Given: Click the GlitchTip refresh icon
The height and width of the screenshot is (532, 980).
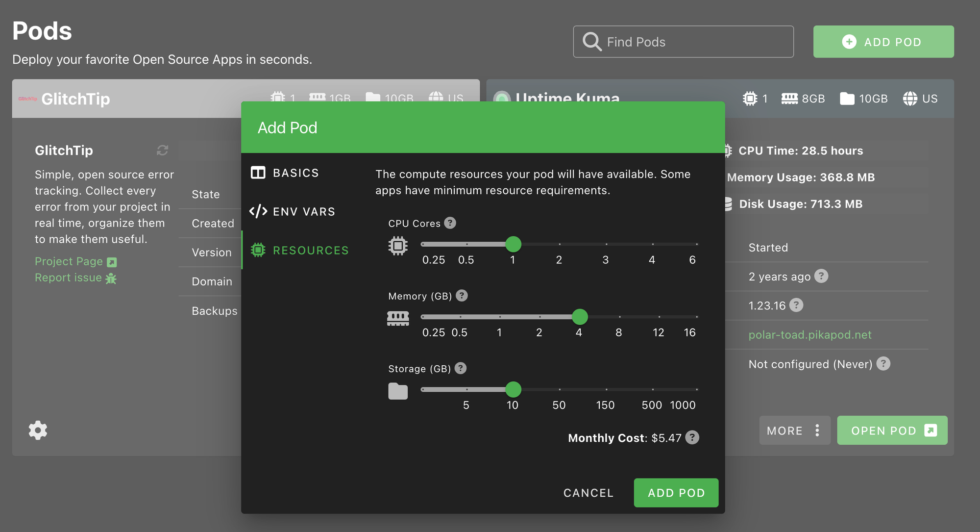Looking at the screenshot, I should 162,150.
